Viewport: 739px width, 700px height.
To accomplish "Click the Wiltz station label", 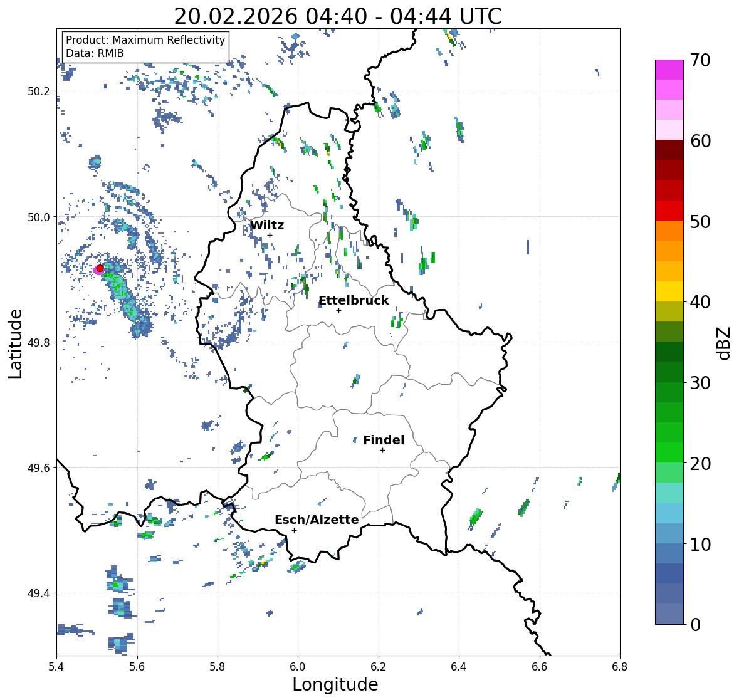I will click(x=267, y=225).
